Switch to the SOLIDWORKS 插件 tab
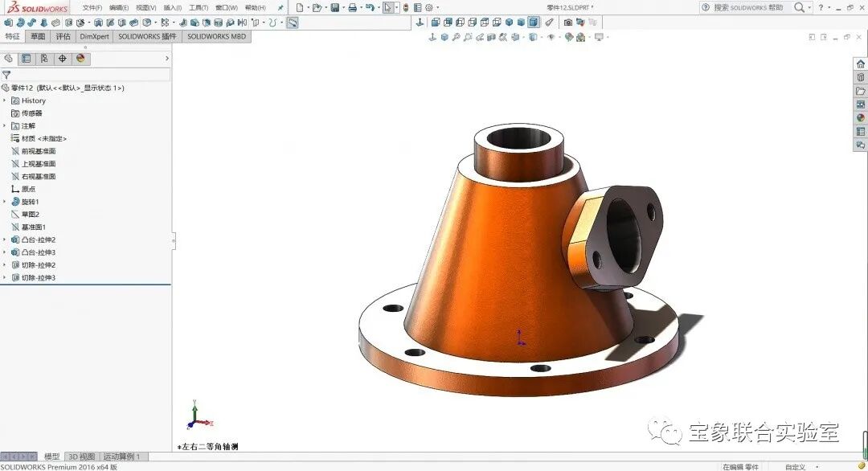Viewport: 868px width, 471px height. [147, 36]
